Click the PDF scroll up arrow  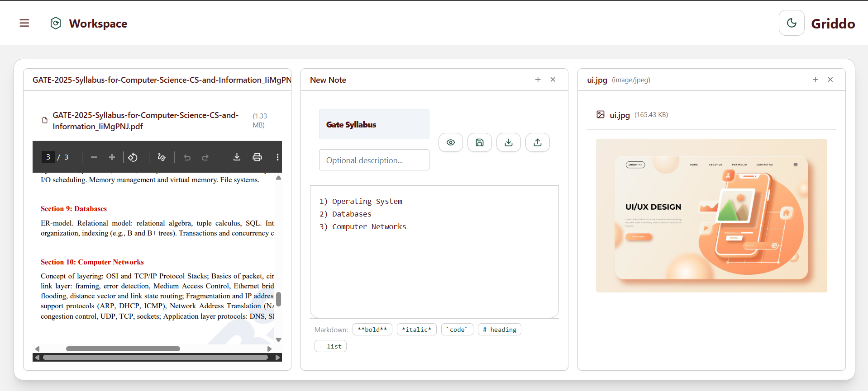pyautogui.click(x=279, y=178)
